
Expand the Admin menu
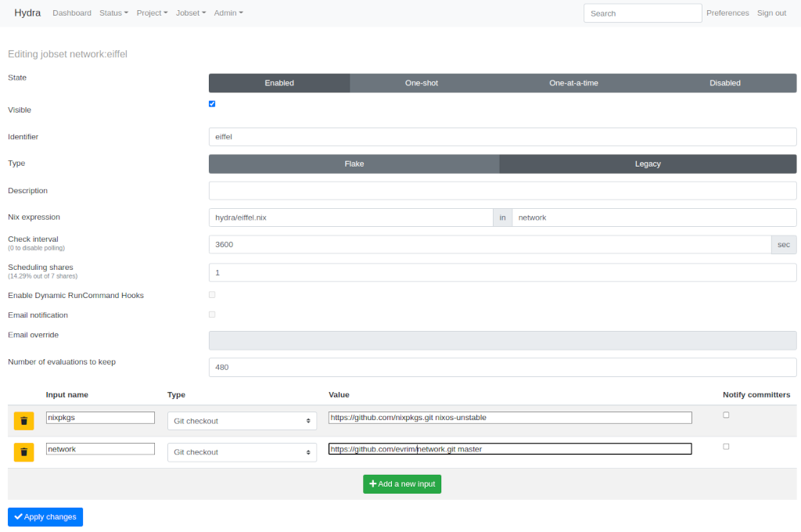(228, 13)
